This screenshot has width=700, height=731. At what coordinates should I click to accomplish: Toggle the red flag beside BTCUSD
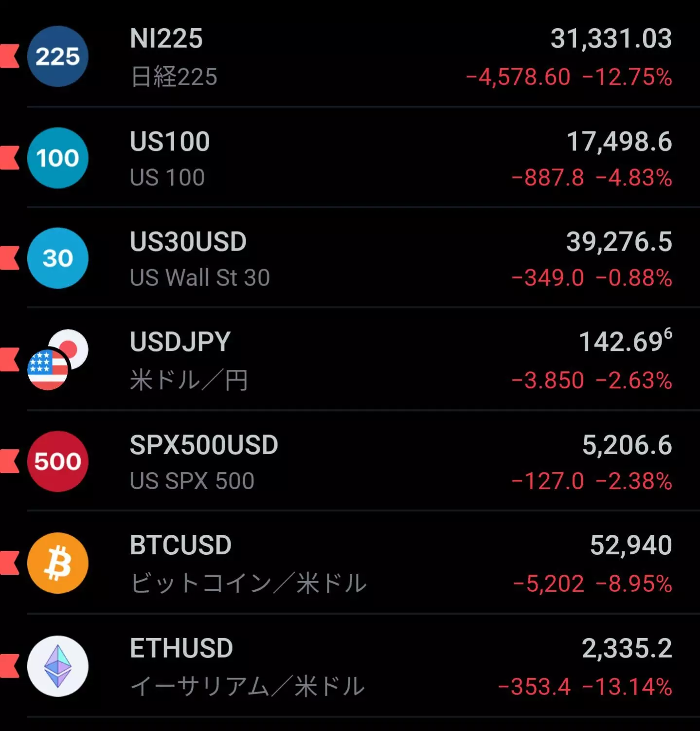pos(9,563)
